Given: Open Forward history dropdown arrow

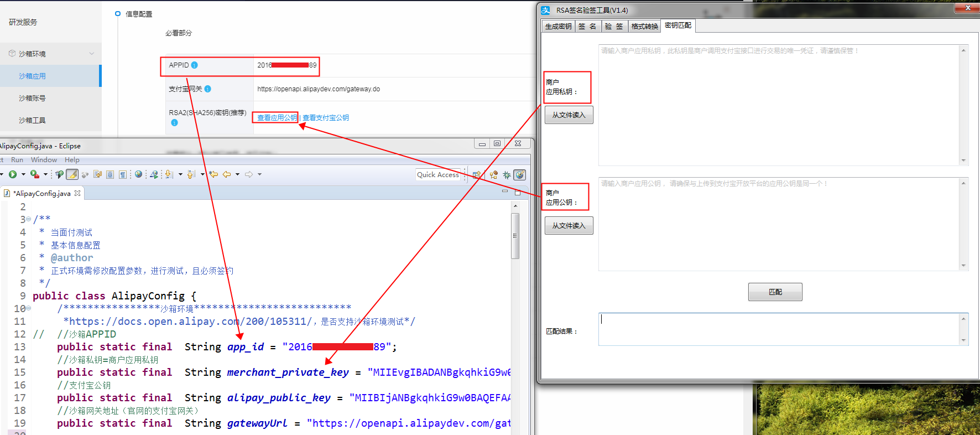Looking at the screenshot, I should coord(259,174).
